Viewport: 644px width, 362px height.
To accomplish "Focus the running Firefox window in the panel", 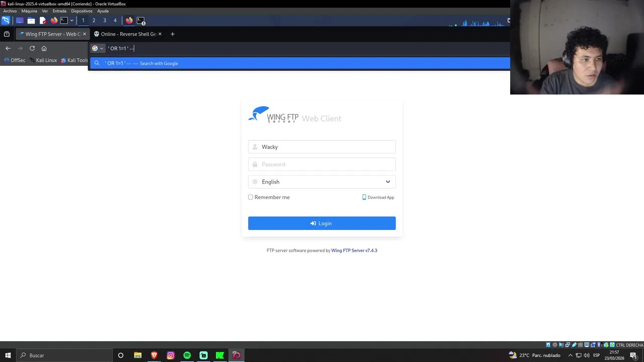I will tap(129, 21).
